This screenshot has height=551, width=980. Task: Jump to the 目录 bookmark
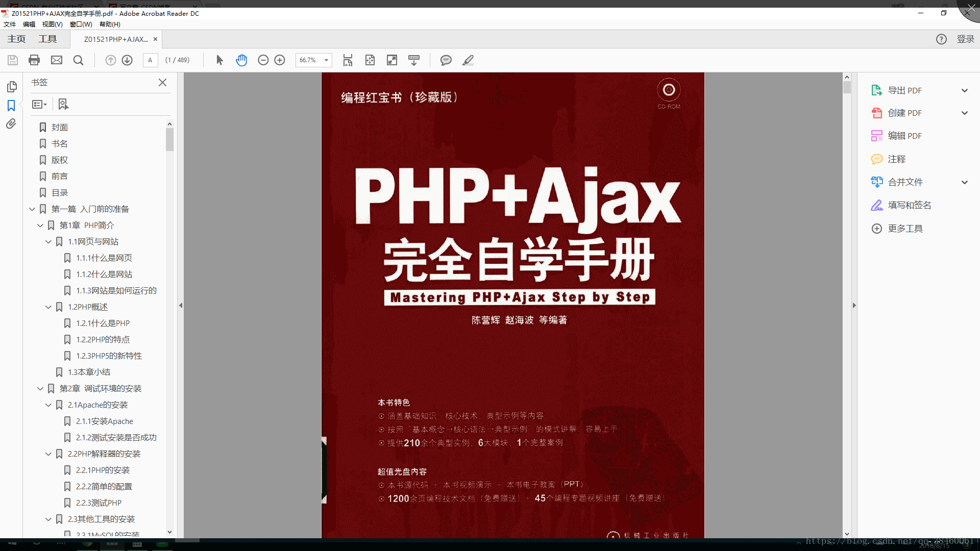60,193
